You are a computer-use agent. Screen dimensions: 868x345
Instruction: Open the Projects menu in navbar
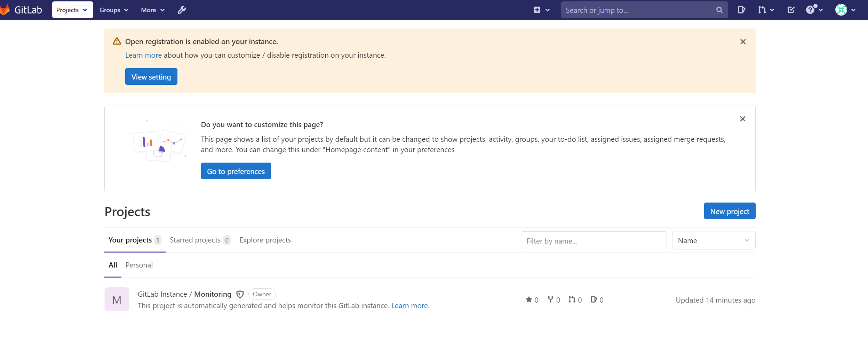(x=72, y=10)
